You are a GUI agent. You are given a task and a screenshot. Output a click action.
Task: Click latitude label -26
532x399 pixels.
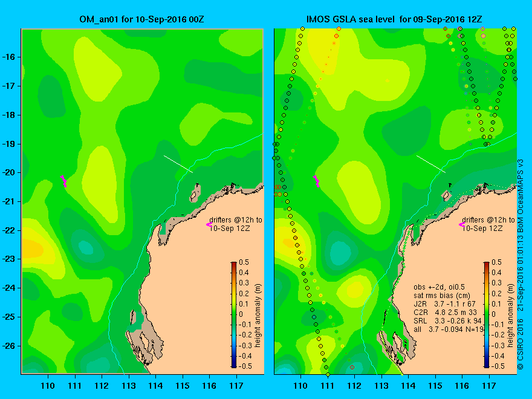click(9, 346)
